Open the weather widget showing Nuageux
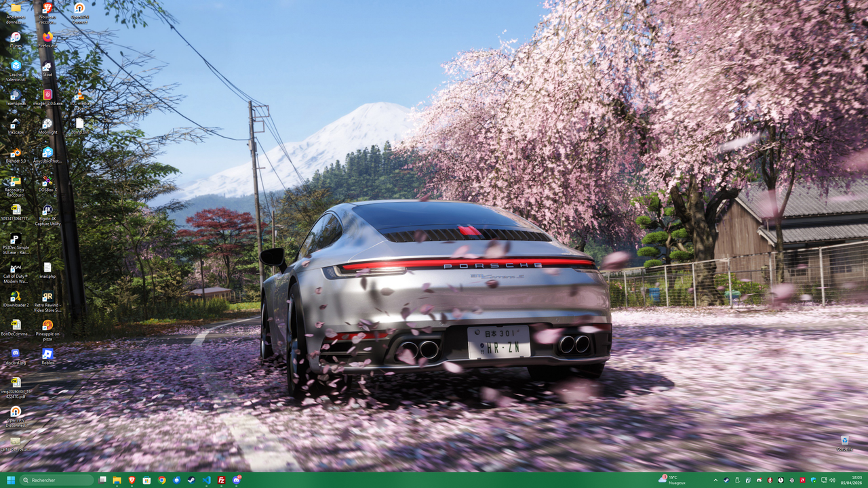Viewport: 868px width, 488px height. pos(672,480)
